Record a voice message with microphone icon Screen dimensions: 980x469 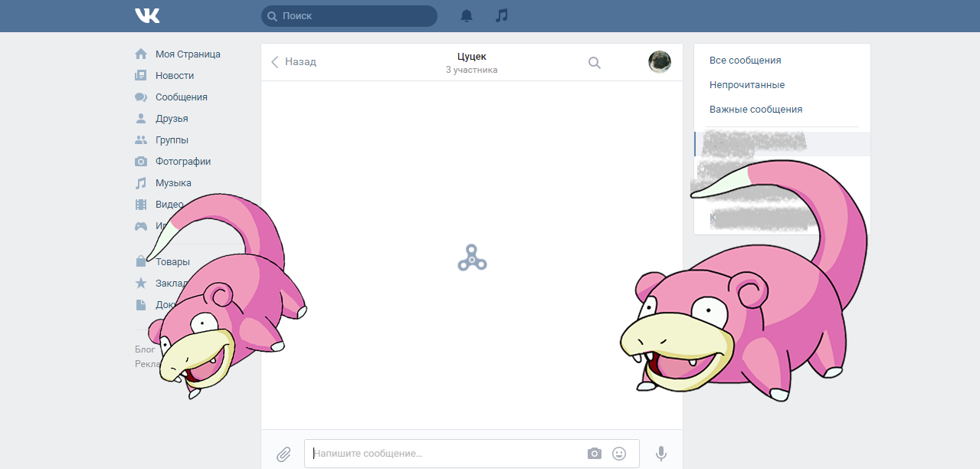[661, 454]
